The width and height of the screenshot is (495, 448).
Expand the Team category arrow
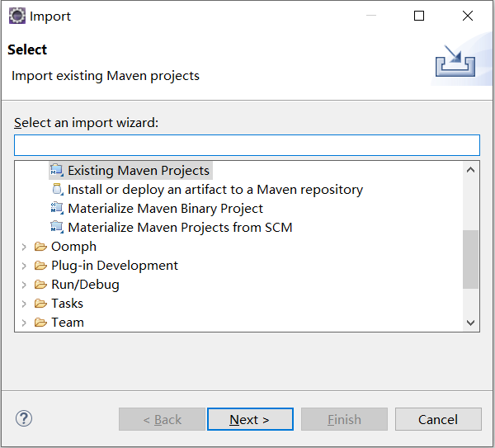(24, 323)
